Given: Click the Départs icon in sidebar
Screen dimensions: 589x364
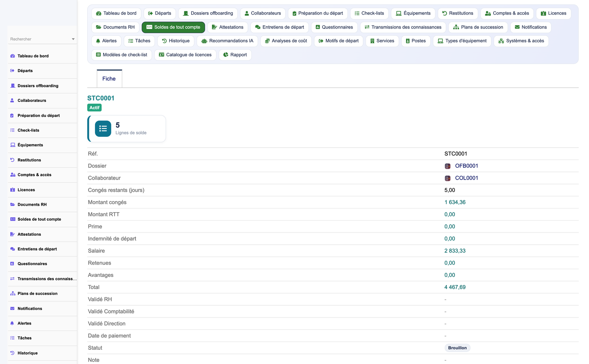Looking at the screenshot, I should (13, 71).
